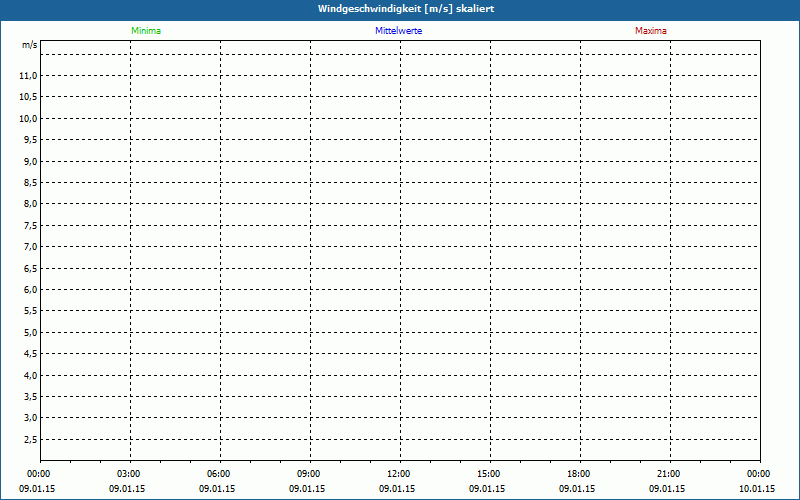Select the 09.01.15 date under 12:00
This screenshot has width=800, height=500.
pyautogui.click(x=397, y=489)
